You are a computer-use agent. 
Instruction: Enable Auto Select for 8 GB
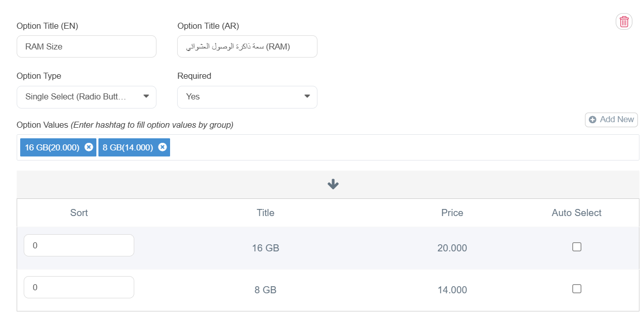point(577,289)
